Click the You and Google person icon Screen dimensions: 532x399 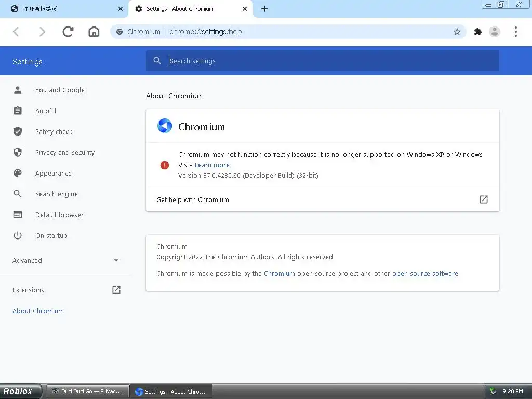point(18,90)
